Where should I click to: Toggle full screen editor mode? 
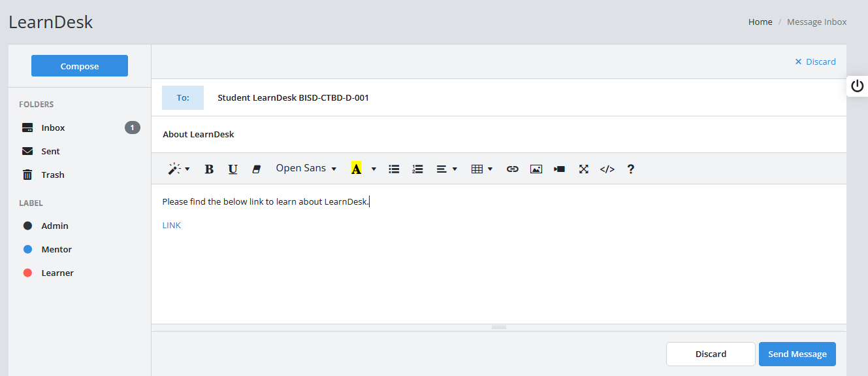(584, 169)
